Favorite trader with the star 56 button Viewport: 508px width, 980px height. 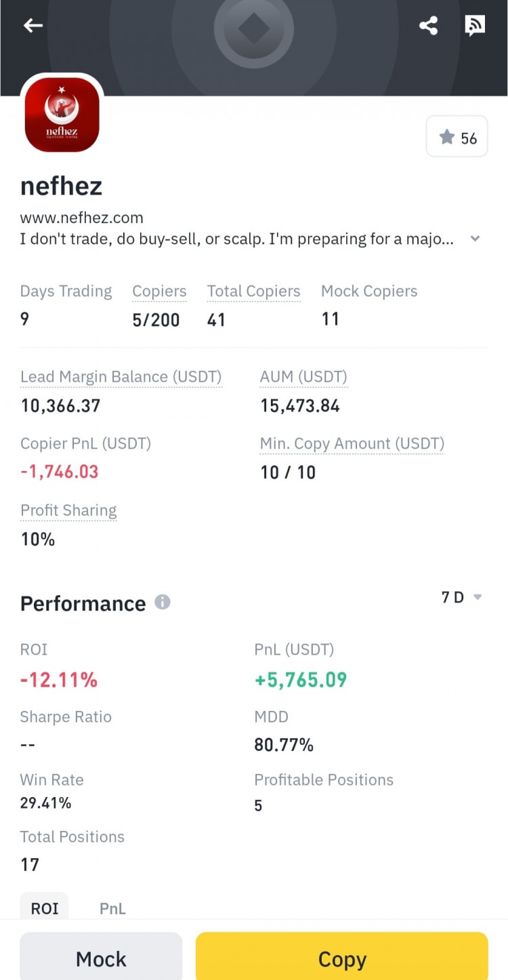(457, 138)
